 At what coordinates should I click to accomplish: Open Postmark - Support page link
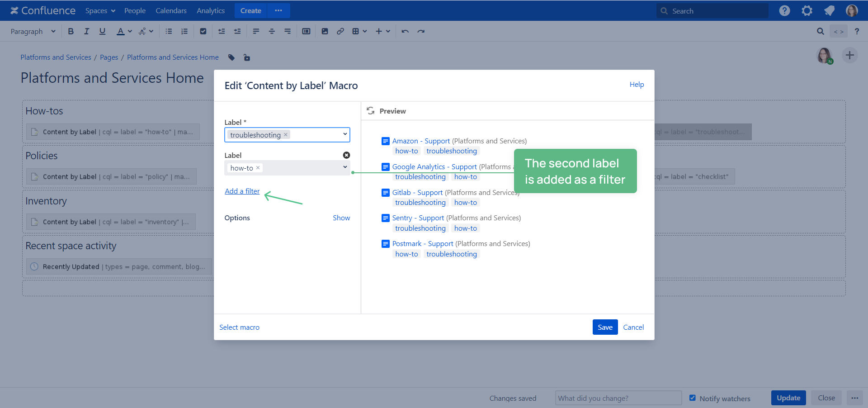(x=423, y=244)
